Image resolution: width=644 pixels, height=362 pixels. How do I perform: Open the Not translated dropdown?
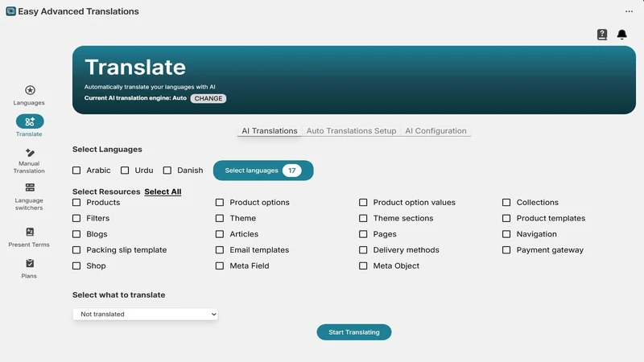click(146, 314)
